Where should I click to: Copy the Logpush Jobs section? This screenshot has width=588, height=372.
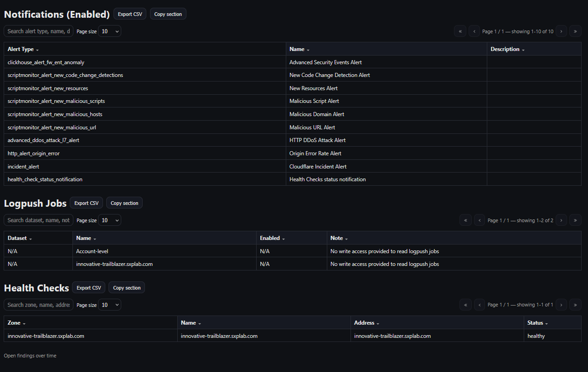(x=124, y=203)
